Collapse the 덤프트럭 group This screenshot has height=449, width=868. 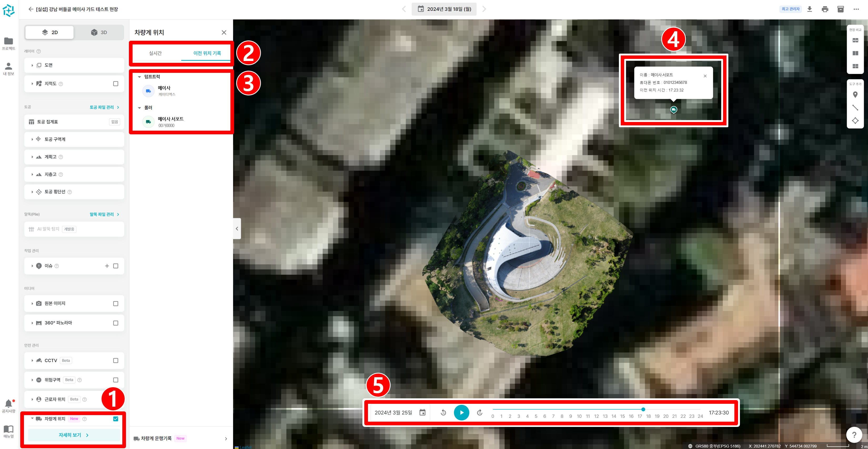(139, 77)
